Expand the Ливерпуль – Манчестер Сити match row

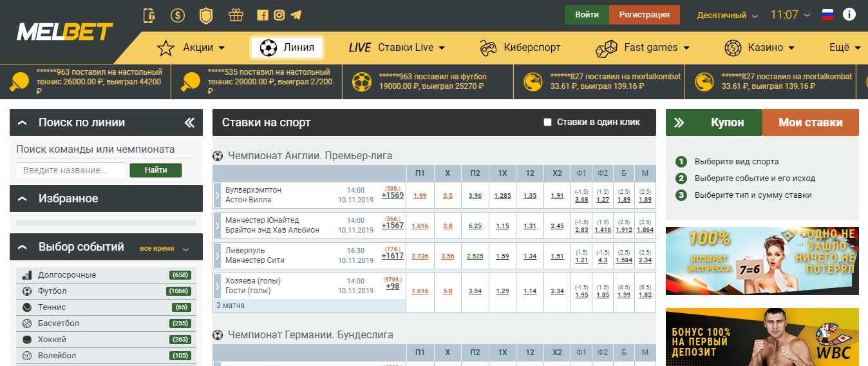point(218,256)
